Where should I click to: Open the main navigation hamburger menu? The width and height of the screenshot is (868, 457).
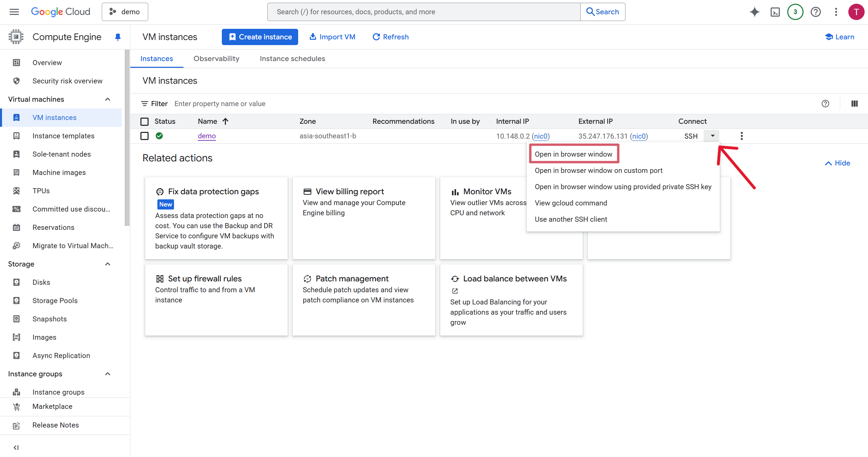(14, 12)
